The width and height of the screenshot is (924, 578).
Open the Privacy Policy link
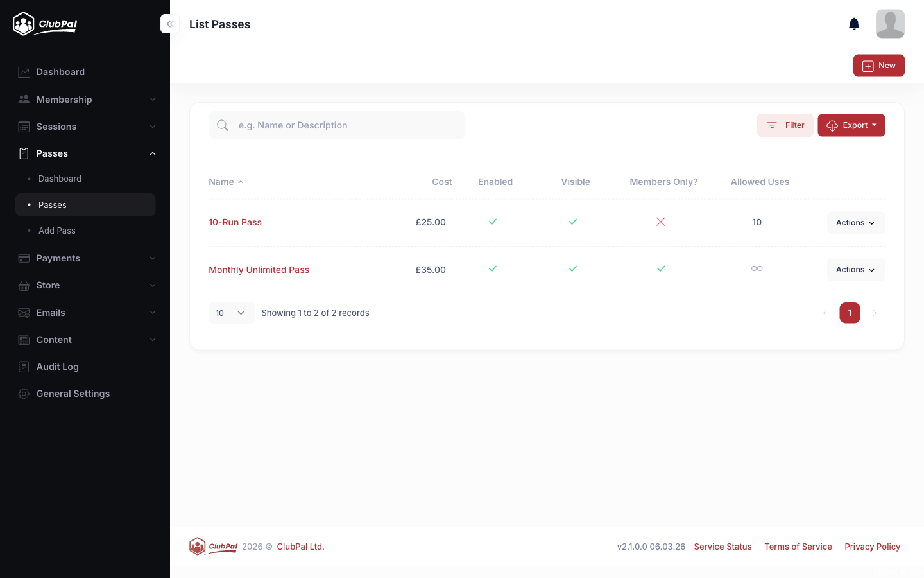click(x=872, y=547)
